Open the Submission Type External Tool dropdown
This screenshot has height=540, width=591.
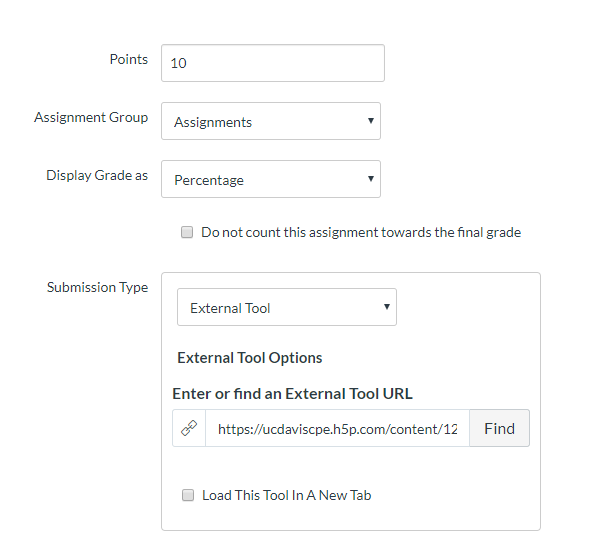tap(287, 307)
